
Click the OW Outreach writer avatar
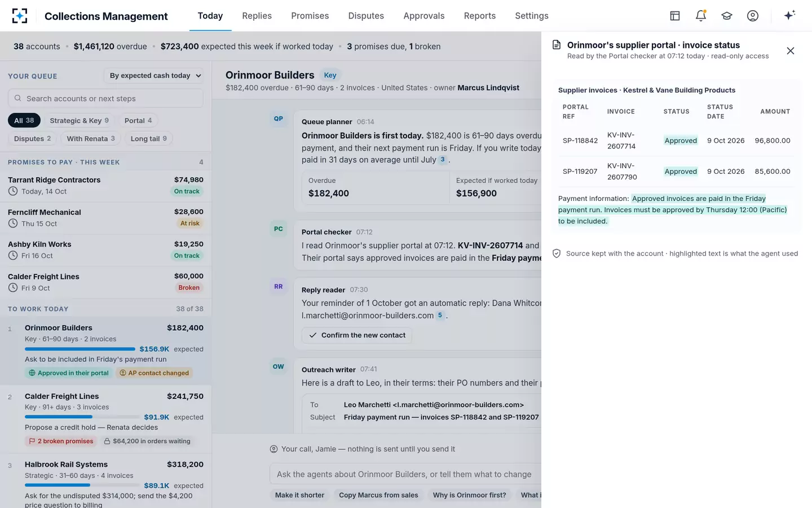(279, 366)
